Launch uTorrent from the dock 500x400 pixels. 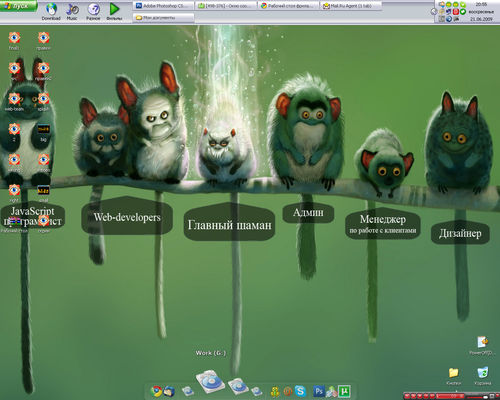344,391
